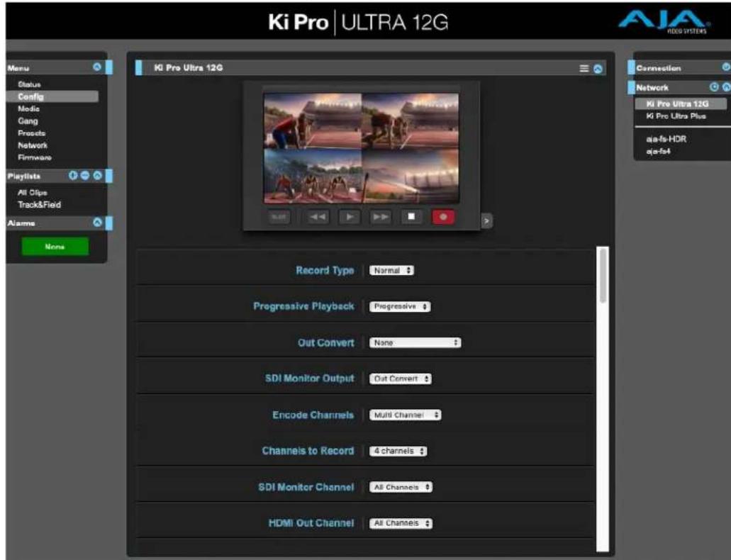The width and height of the screenshot is (731, 560).
Task: Select Ki Pro Ultra 12G in Network list
Action: pyautogui.click(x=681, y=103)
